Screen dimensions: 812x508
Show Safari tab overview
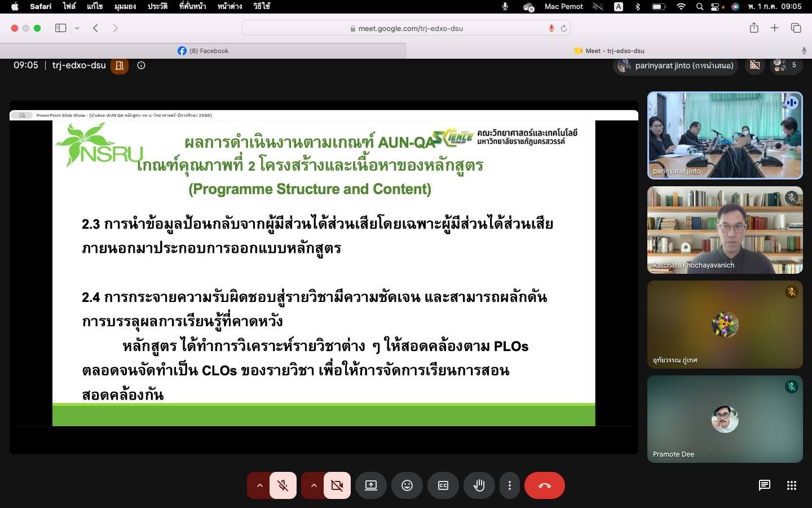796,28
